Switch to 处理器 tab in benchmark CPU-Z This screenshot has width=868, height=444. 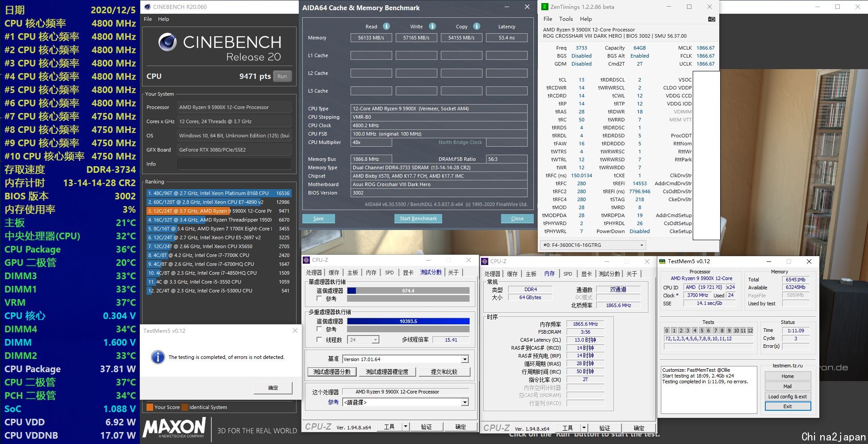[x=314, y=273]
